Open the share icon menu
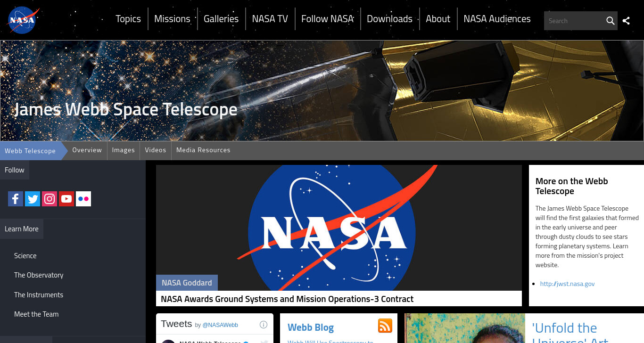Viewport: 644px width, 343px height. pos(626,21)
